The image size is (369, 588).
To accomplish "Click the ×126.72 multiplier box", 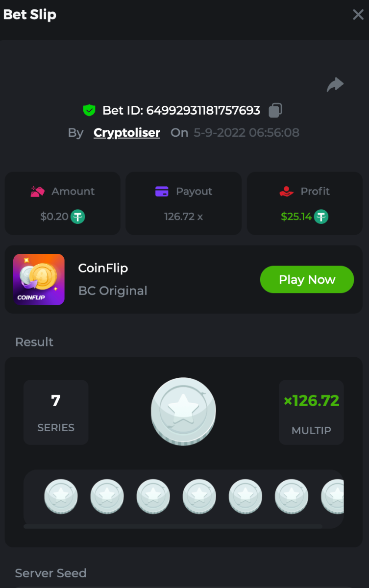I will pyautogui.click(x=311, y=412).
